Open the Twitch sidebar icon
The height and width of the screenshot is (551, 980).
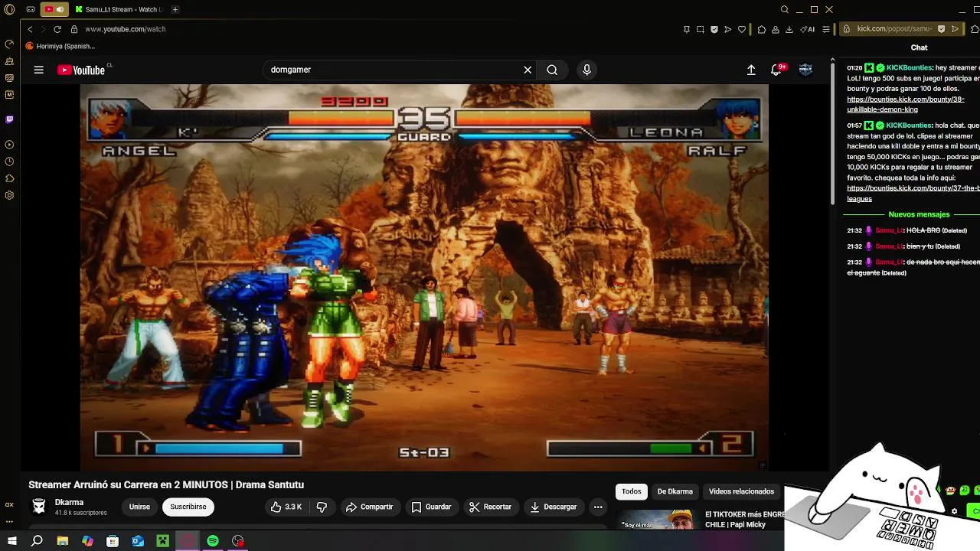[9, 119]
